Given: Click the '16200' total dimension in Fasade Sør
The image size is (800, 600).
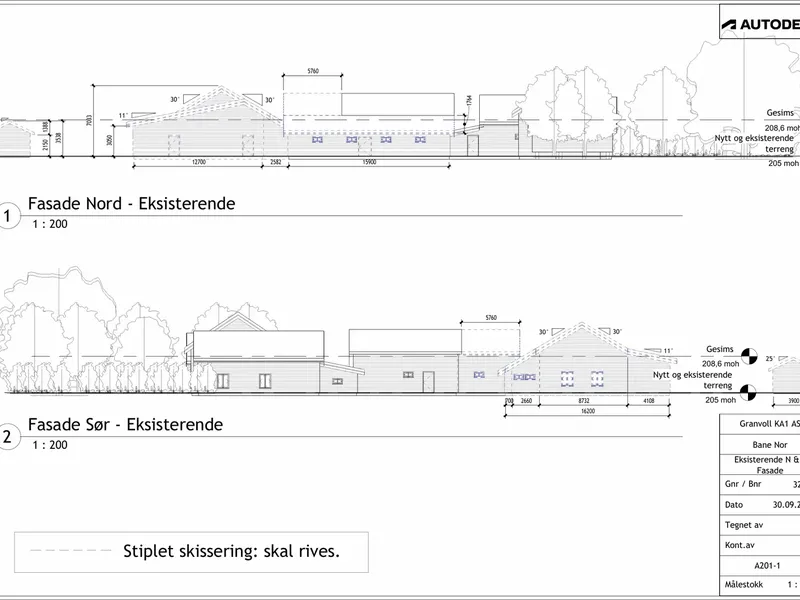Looking at the screenshot, I should [588, 411].
